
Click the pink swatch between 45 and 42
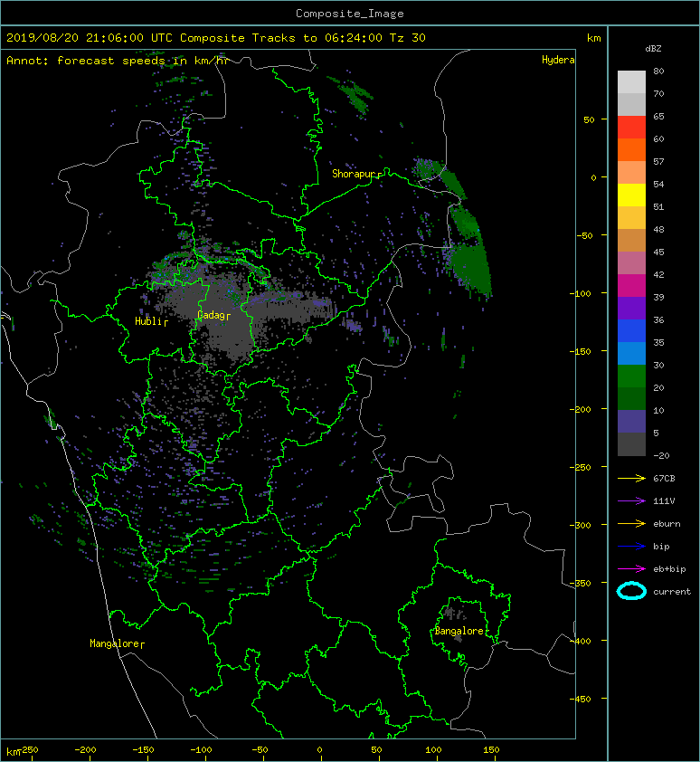tap(631, 263)
